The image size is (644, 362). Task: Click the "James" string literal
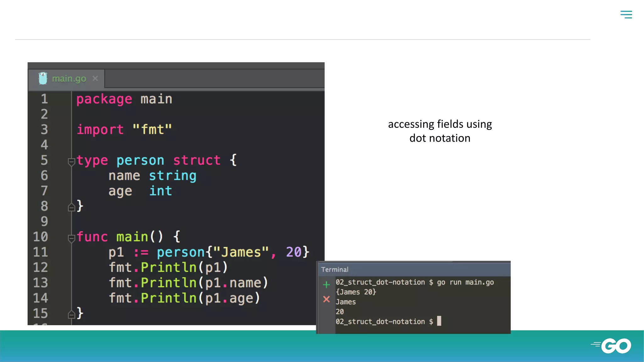[241, 252]
